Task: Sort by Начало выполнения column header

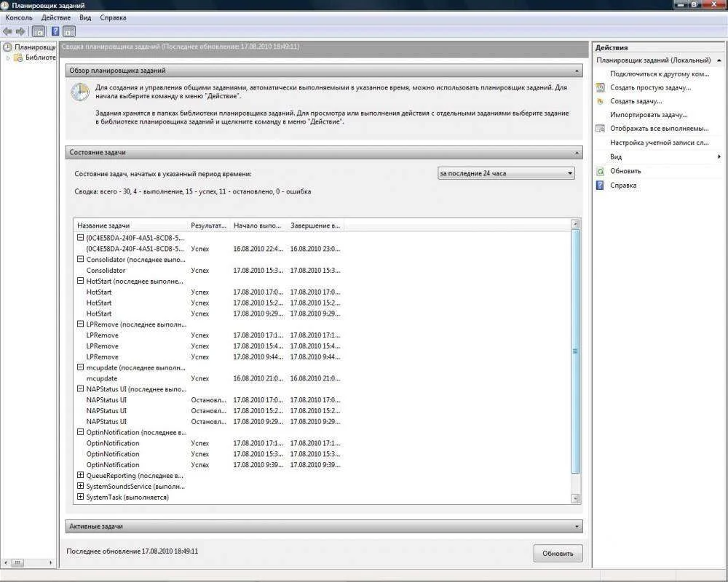Action: pyautogui.click(x=258, y=226)
